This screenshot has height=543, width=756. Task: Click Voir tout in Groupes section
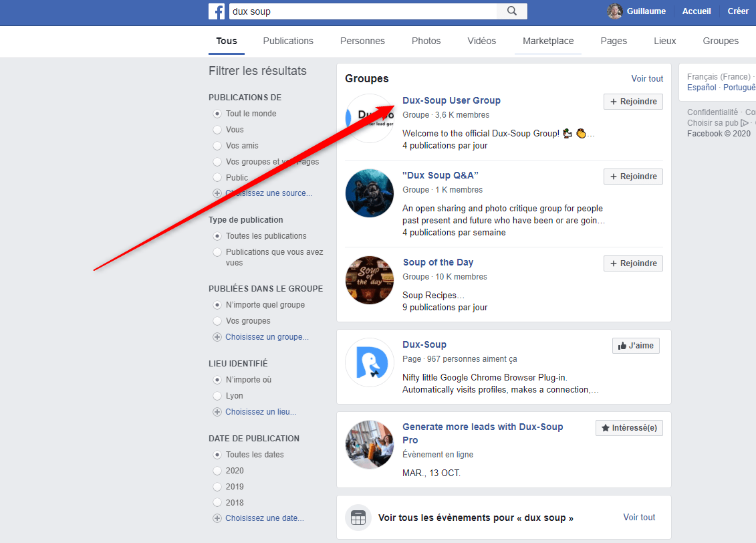(x=647, y=79)
